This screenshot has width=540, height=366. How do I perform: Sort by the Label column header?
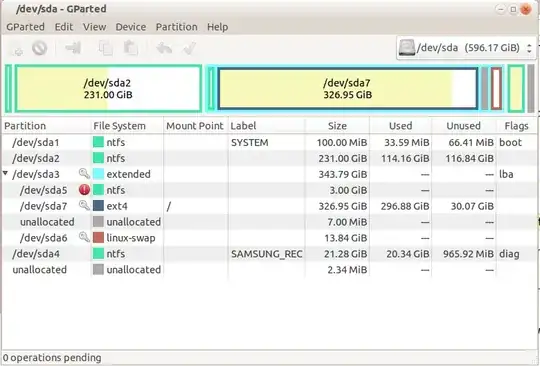267,126
